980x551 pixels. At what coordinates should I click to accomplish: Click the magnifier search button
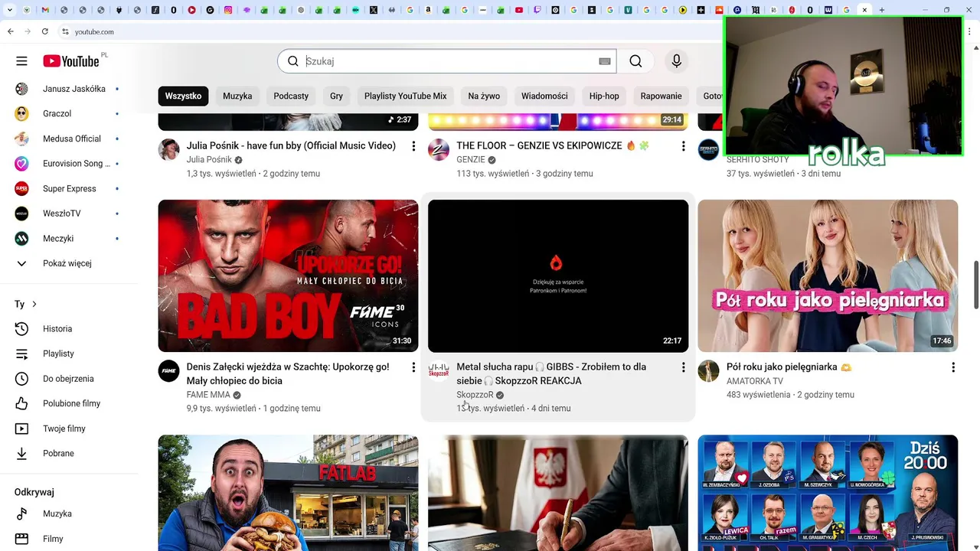(x=635, y=61)
